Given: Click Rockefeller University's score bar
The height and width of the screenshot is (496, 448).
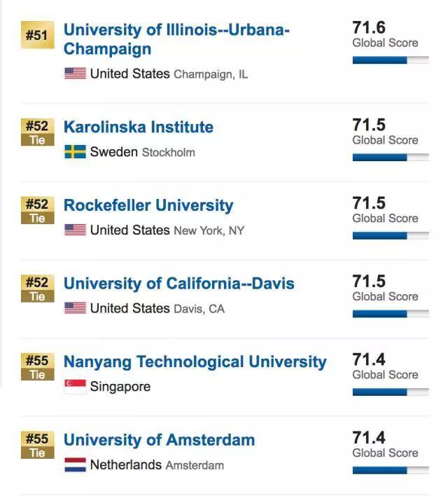Looking at the screenshot, I should [x=390, y=236].
